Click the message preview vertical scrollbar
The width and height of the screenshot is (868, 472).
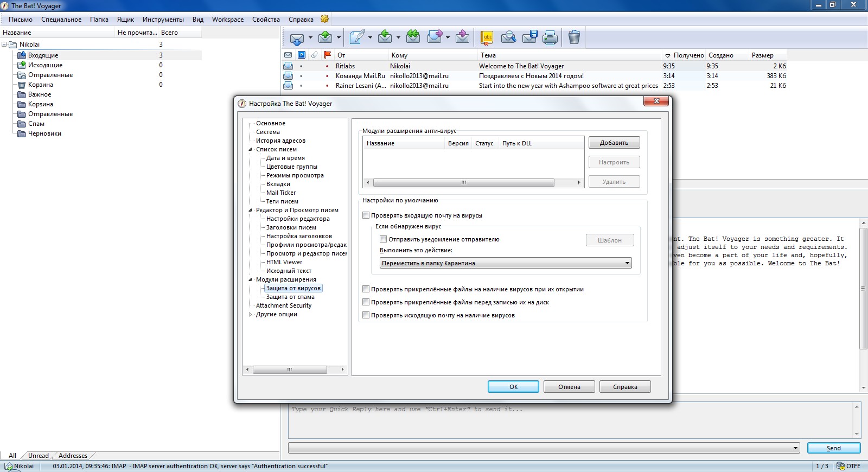click(x=863, y=289)
